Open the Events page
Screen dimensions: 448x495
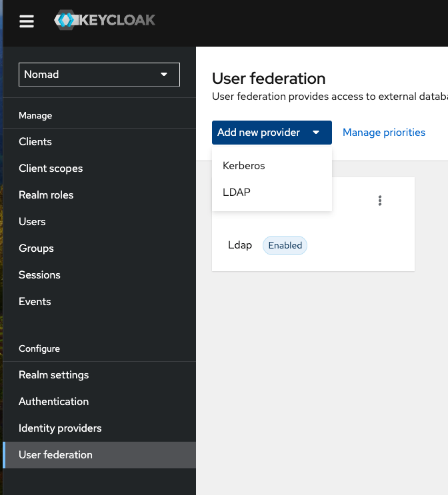[x=35, y=302]
